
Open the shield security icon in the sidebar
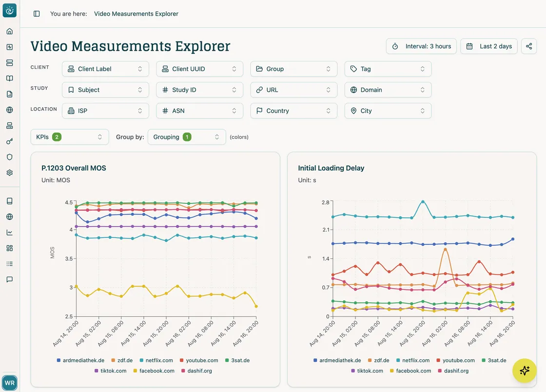(10, 157)
